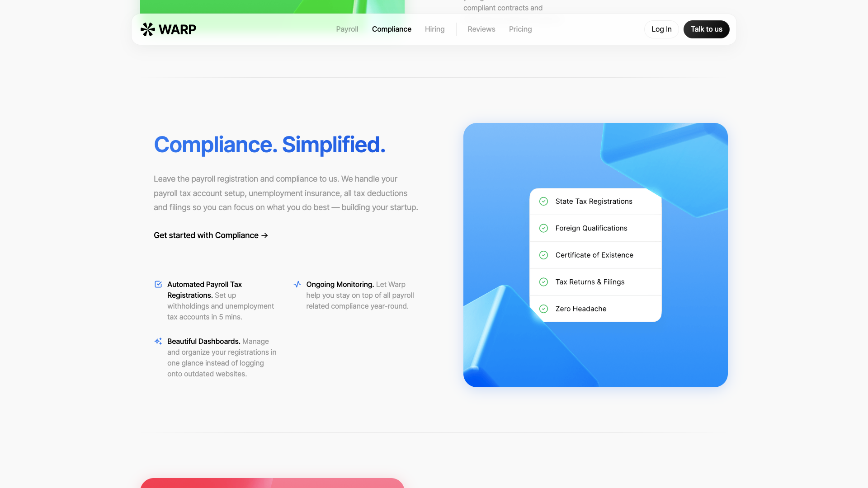Open the Reviews nav link

click(x=481, y=29)
